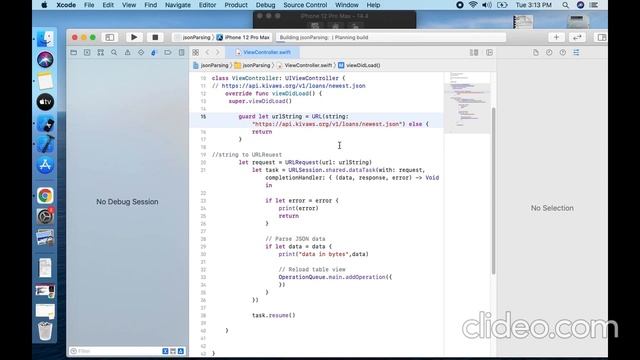Open the Find navigator magnifier icon
This screenshot has width=640, height=360.
pyautogui.click(x=114, y=52)
